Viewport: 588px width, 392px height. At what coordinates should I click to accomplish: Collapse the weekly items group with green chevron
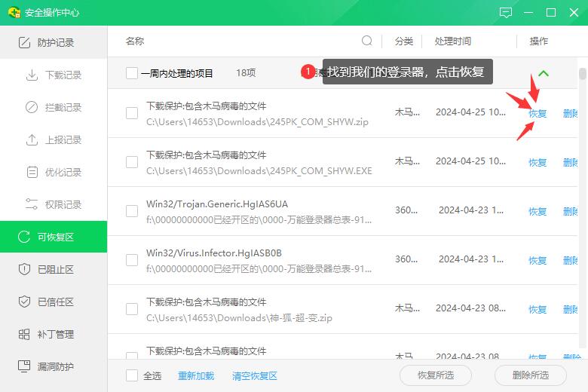click(544, 74)
